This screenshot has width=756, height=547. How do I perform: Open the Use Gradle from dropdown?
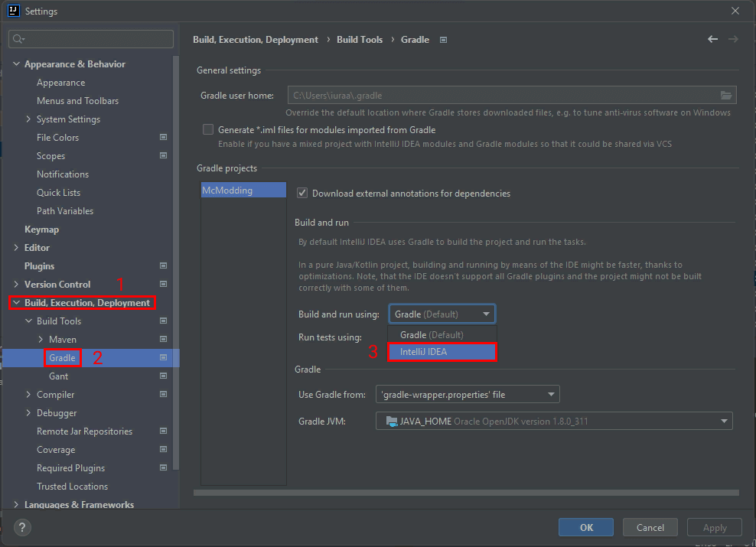tap(467, 395)
